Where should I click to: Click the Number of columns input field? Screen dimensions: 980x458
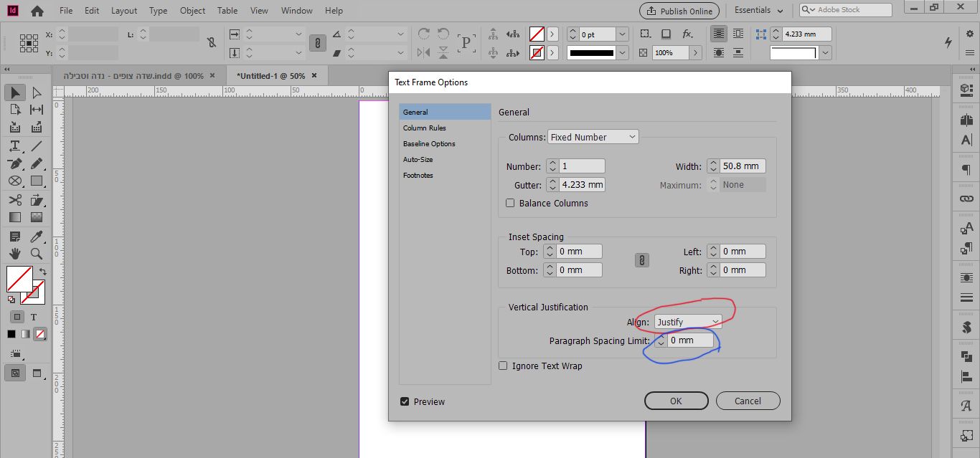click(x=582, y=166)
